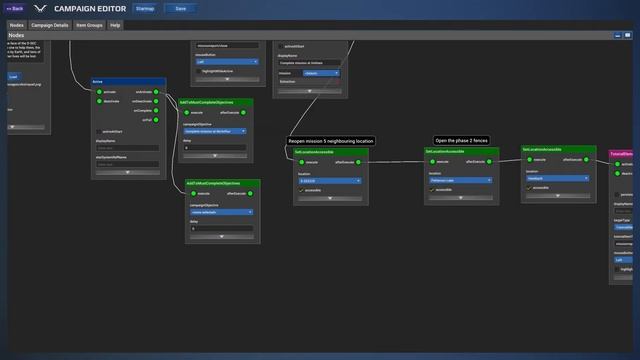Toggle activateAtStart checkbox above 'Complete mission' displayName

tap(280, 47)
